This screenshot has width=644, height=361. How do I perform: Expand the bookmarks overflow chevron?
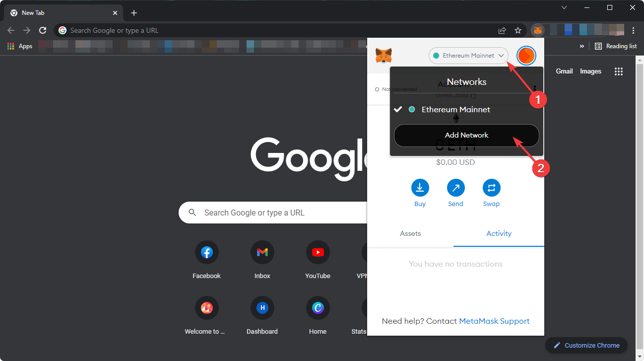[x=582, y=46]
